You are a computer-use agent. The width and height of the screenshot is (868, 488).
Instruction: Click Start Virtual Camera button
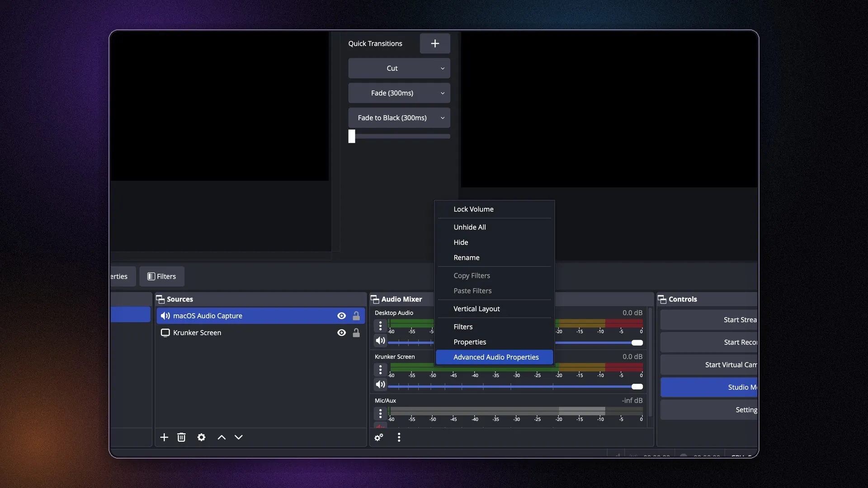pos(708,365)
